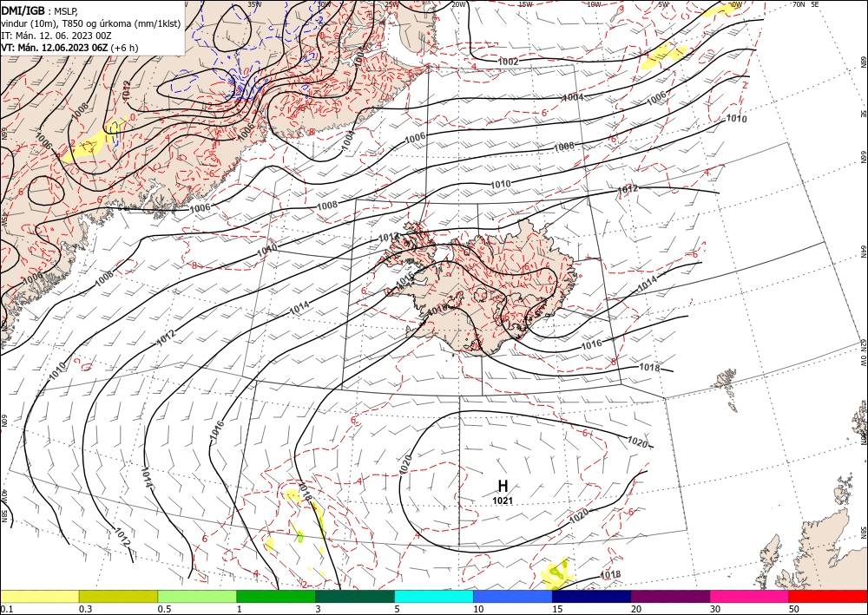Click the 35W longitude label
The height and width of the screenshot is (615, 868).
coord(254,4)
